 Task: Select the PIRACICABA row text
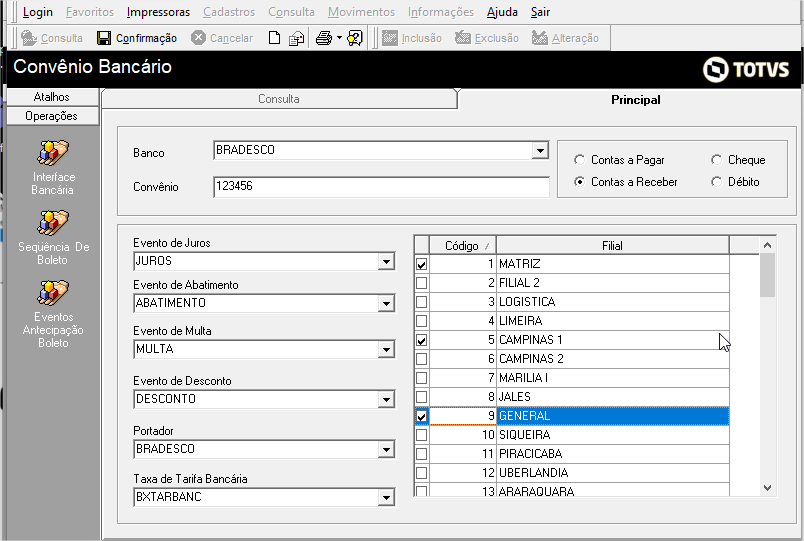531,454
